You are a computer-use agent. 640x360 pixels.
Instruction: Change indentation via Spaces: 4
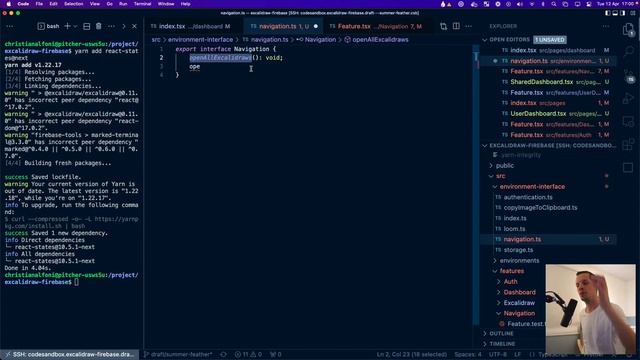coord(468,354)
